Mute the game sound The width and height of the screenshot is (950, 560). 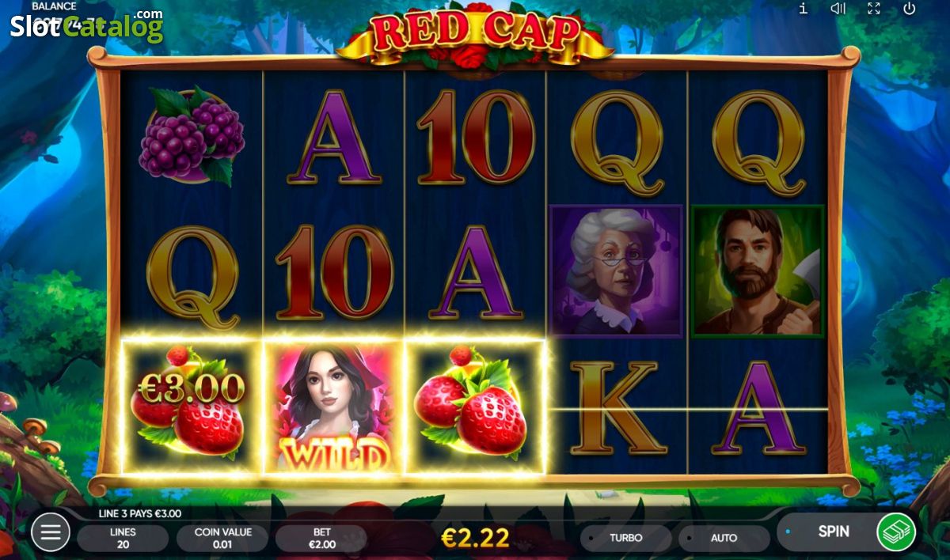pos(838,9)
